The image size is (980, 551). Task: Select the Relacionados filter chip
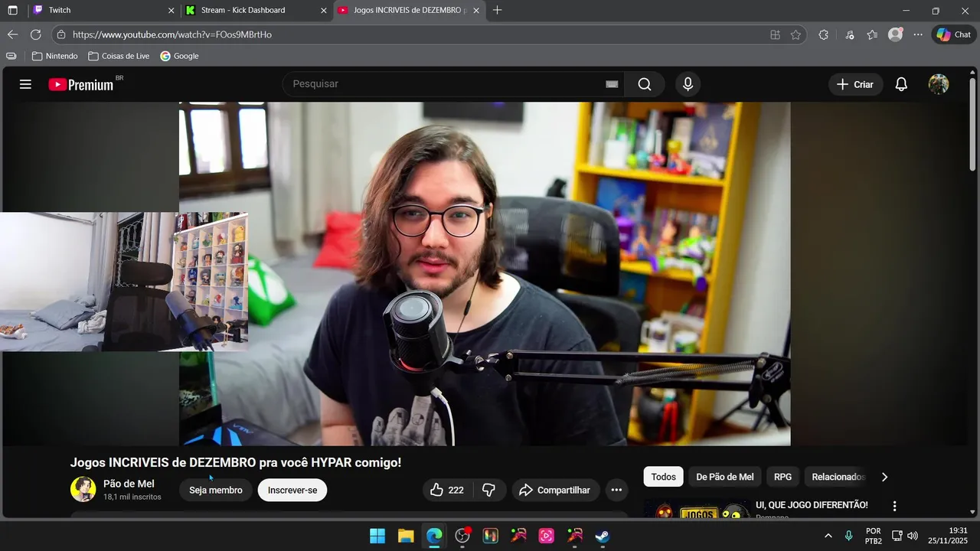coord(838,477)
